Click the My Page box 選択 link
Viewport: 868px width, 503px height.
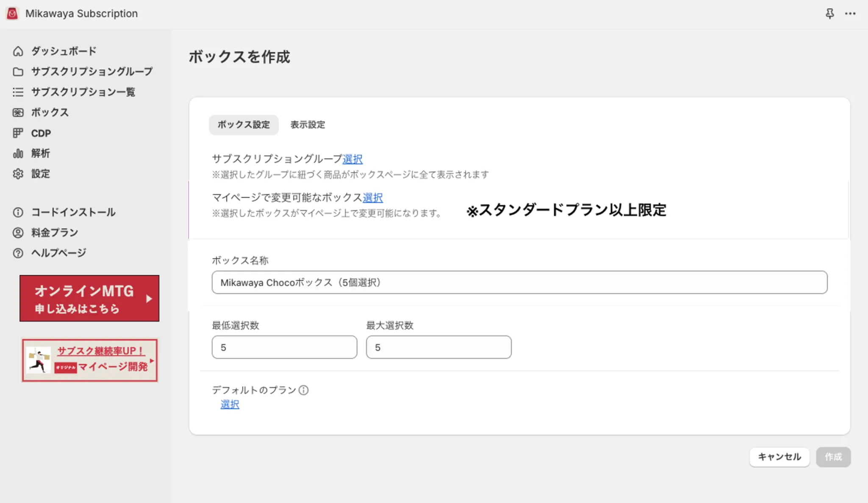click(373, 198)
